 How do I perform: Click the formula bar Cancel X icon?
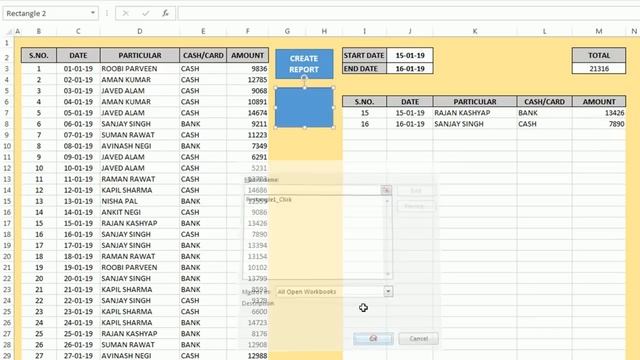pos(125,13)
